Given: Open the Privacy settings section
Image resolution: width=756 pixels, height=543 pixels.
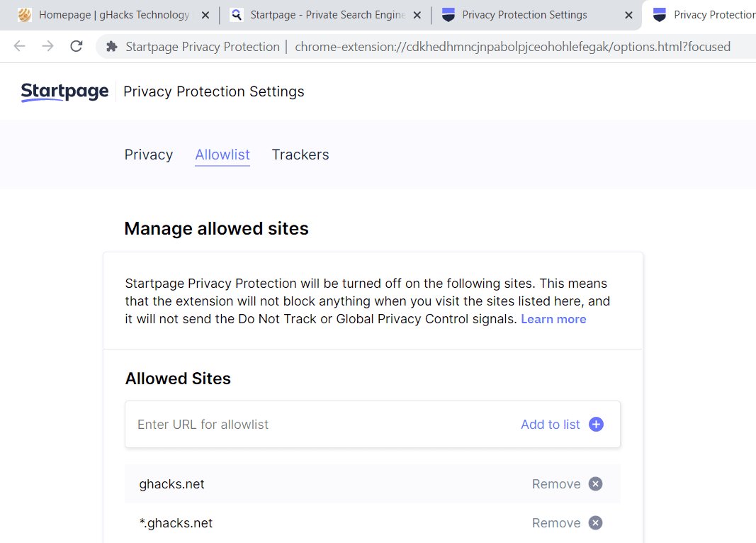Looking at the screenshot, I should pos(149,155).
